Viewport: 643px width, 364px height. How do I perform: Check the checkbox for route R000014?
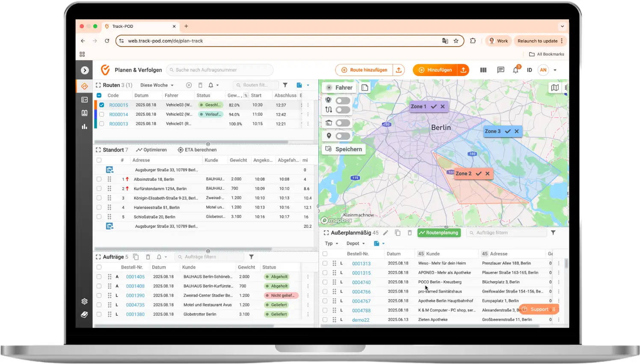tap(101, 114)
